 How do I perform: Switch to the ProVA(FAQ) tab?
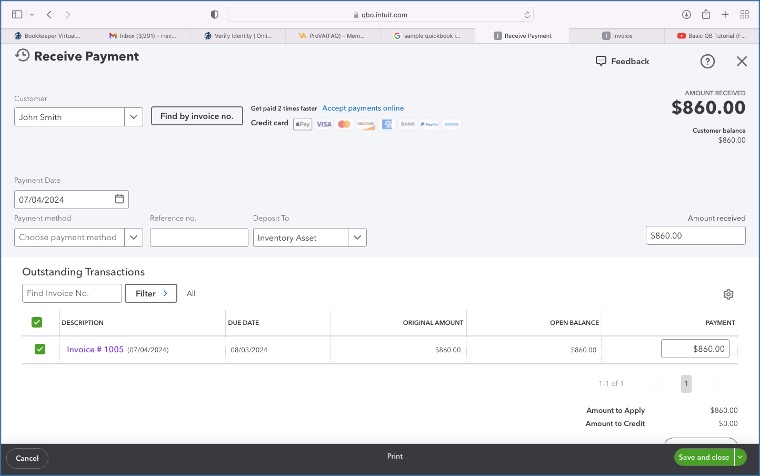333,36
